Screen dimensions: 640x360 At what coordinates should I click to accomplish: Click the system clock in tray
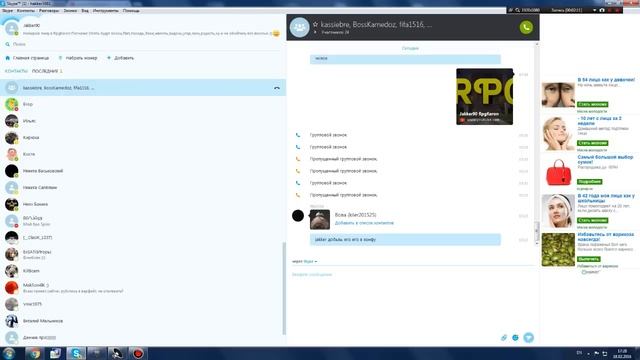[622, 353]
